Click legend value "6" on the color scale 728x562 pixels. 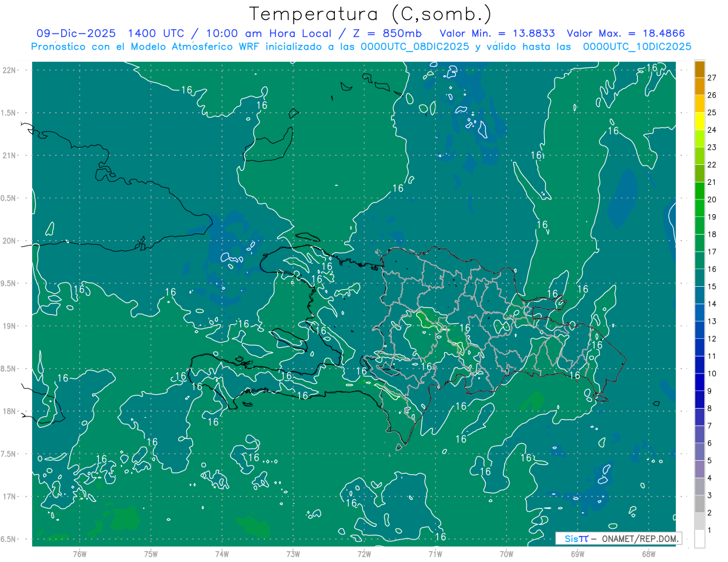(710, 443)
